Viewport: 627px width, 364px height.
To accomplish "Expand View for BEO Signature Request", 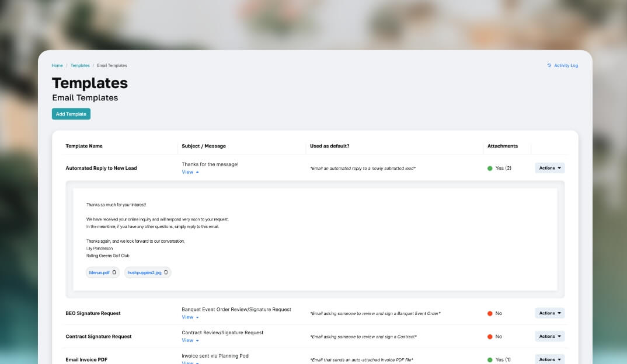I will [190, 317].
